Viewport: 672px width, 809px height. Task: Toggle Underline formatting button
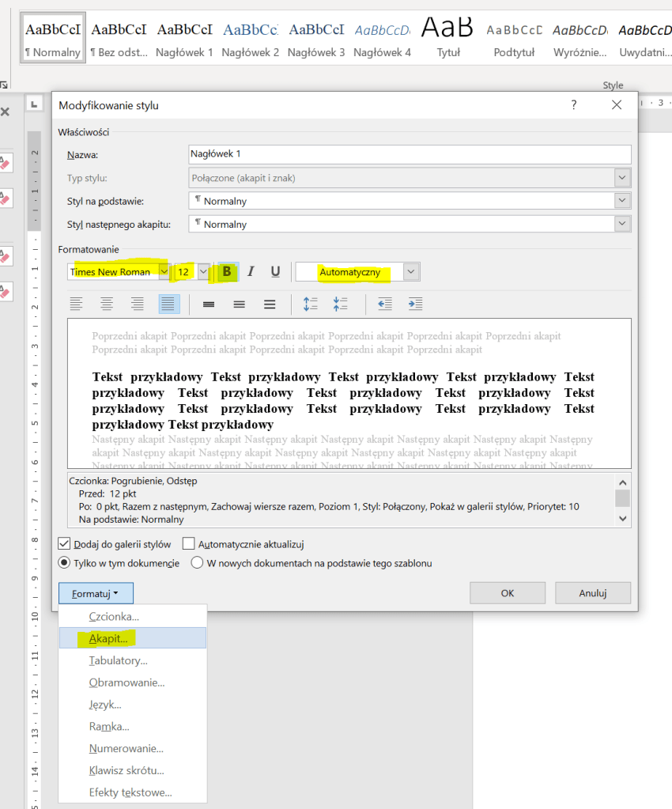[275, 272]
